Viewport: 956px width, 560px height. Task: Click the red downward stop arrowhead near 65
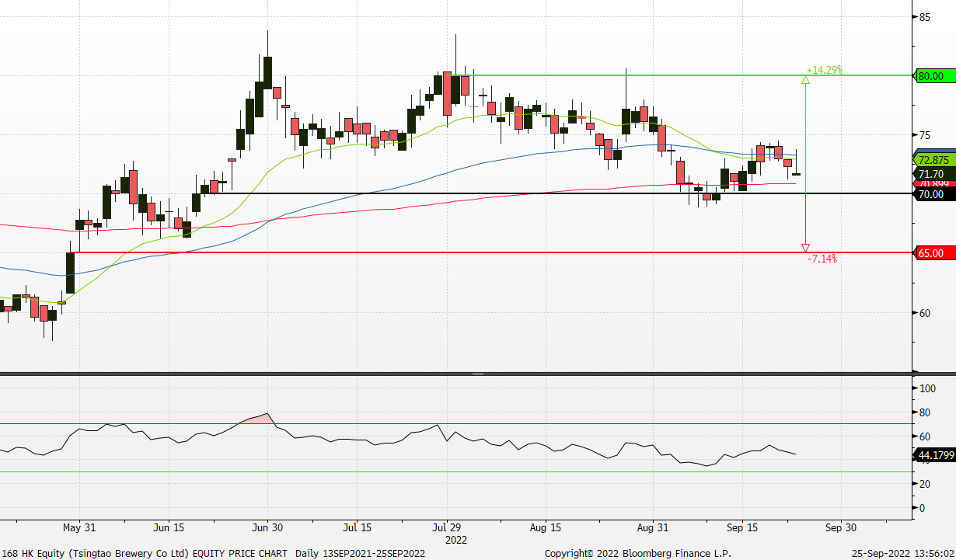(805, 249)
